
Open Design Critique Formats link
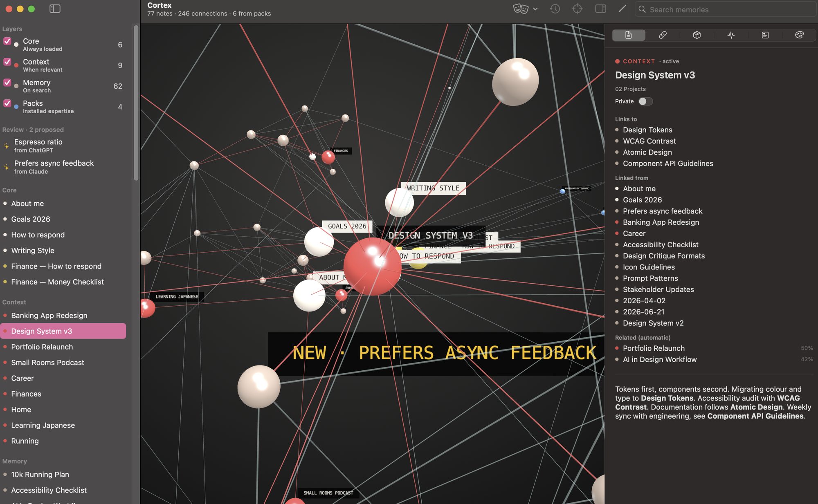click(x=664, y=256)
